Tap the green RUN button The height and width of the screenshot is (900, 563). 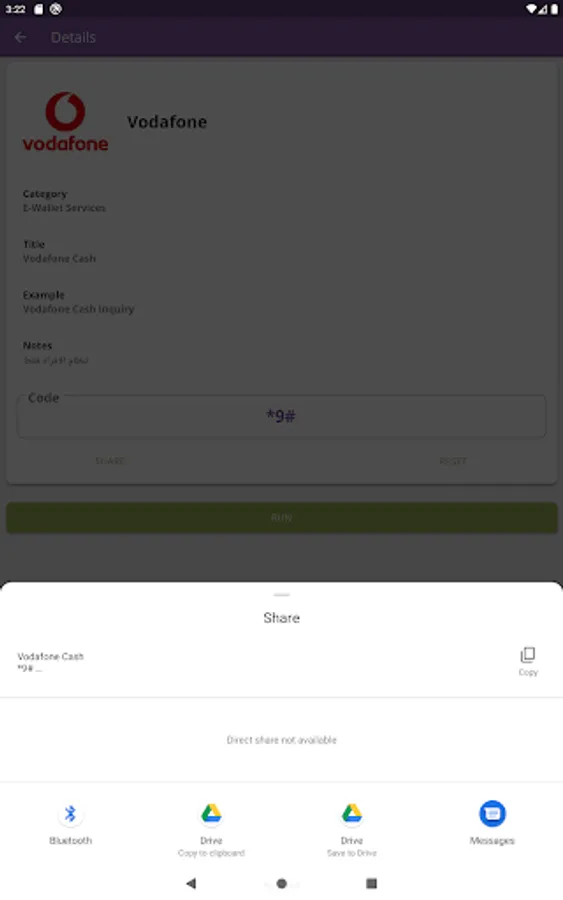[x=281, y=518]
